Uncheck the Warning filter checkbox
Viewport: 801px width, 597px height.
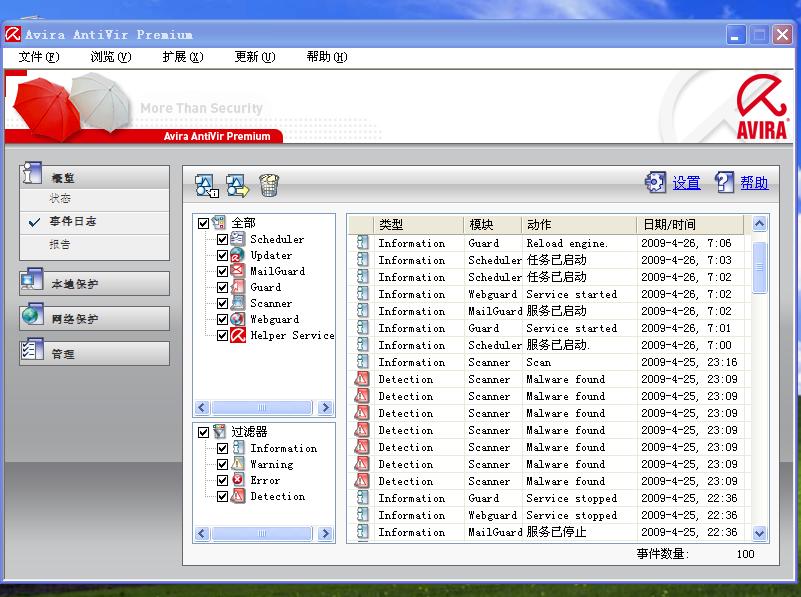click(x=222, y=464)
